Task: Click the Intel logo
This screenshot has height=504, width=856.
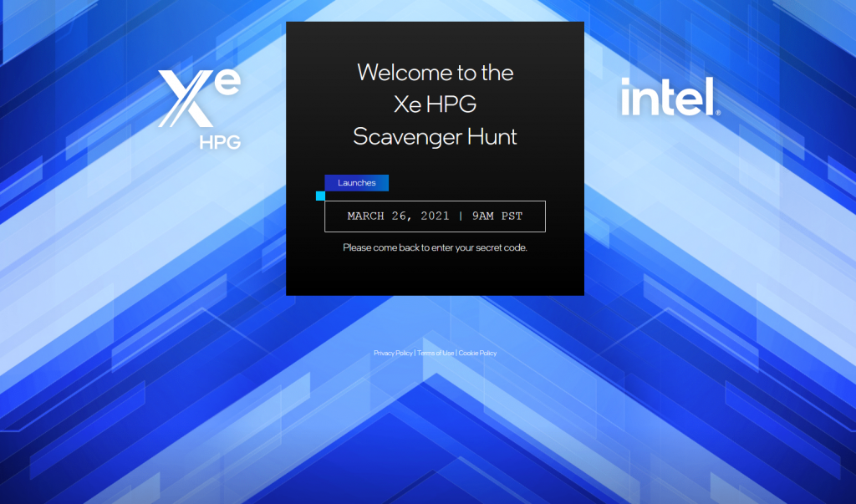Action: point(671,97)
